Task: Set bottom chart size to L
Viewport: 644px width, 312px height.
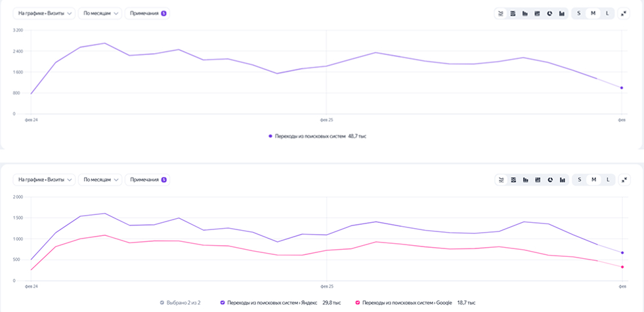Action: pos(607,180)
